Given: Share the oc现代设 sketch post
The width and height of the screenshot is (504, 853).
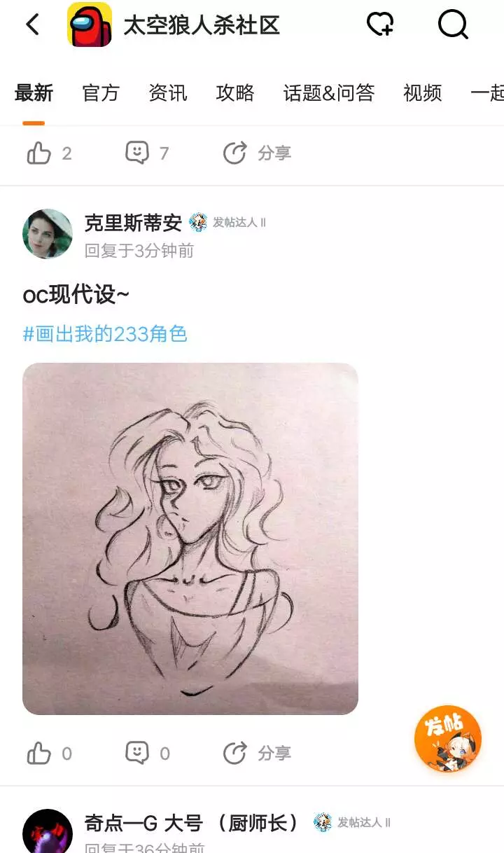Looking at the screenshot, I should pyautogui.click(x=257, y=754).
